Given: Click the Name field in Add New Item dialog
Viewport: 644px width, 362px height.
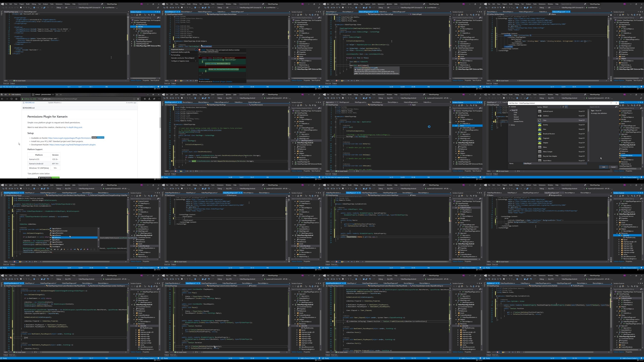Looking at the screenshot, I should coord(555,163).
